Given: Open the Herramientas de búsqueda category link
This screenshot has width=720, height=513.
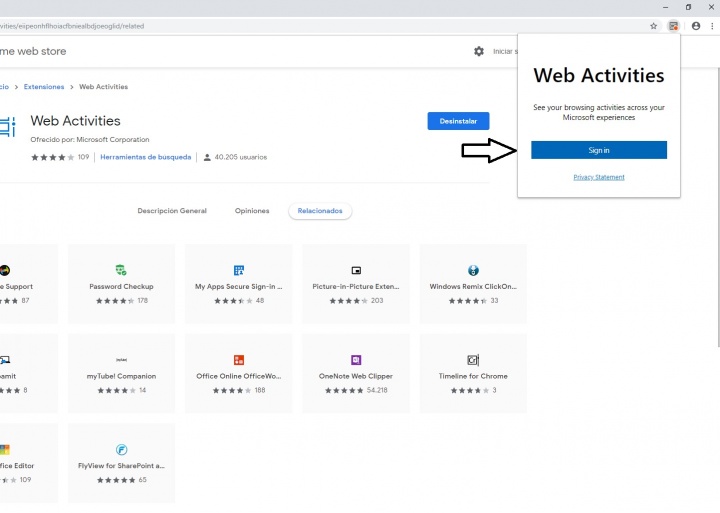Looking at the screenshot, I should pyautogui.click(x=146, y=157).
